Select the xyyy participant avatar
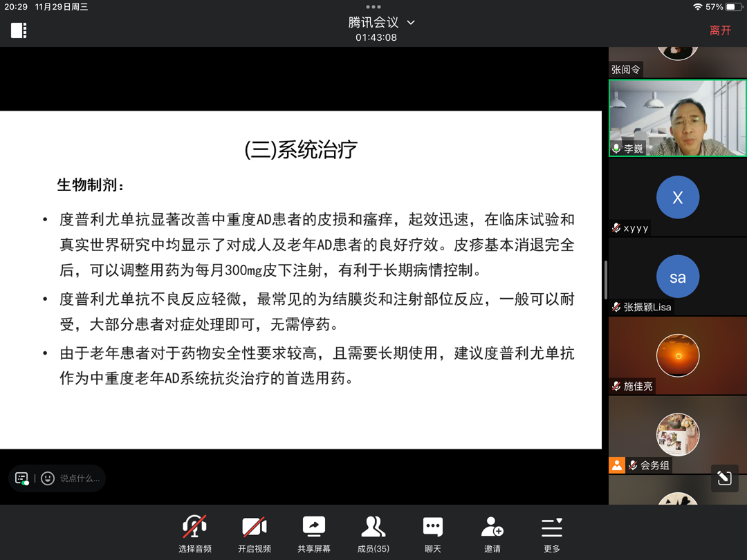 point(677,197)
